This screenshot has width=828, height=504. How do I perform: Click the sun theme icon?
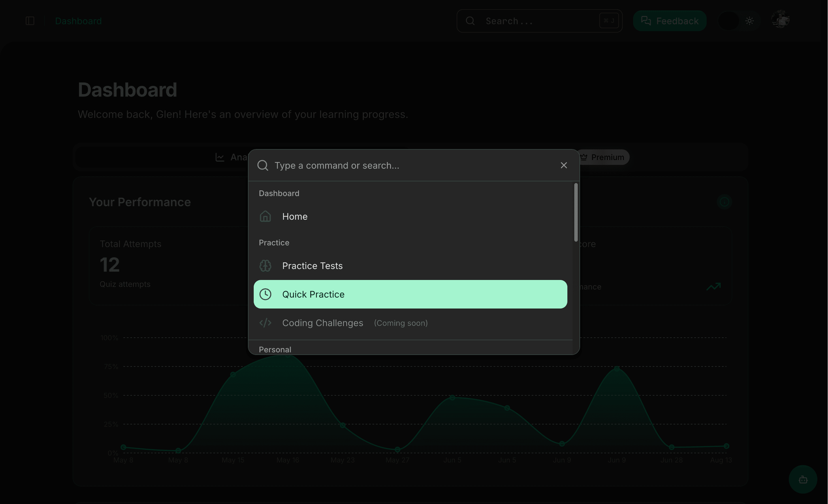(x=749, y=21)
